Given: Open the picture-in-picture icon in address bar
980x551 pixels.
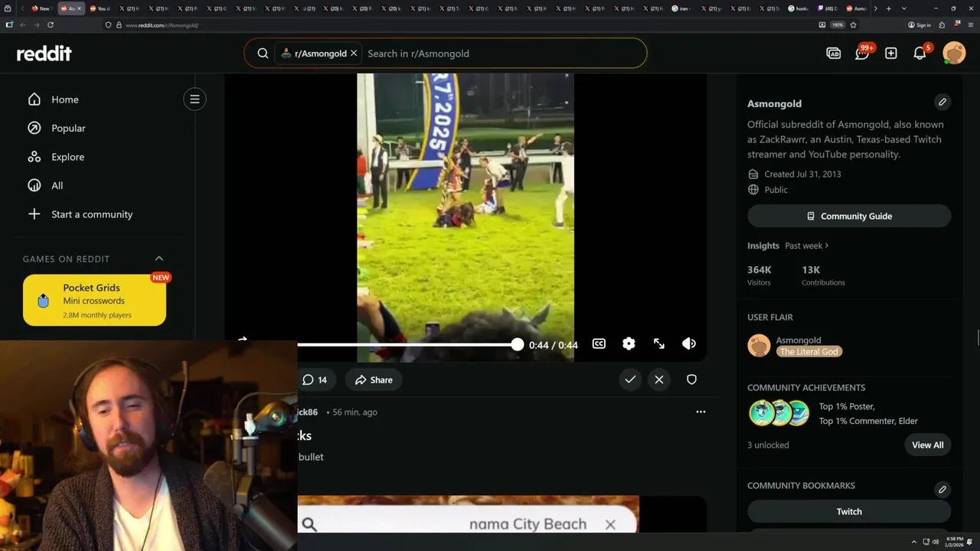Looking at the screenshot, I should coord(822,24).
